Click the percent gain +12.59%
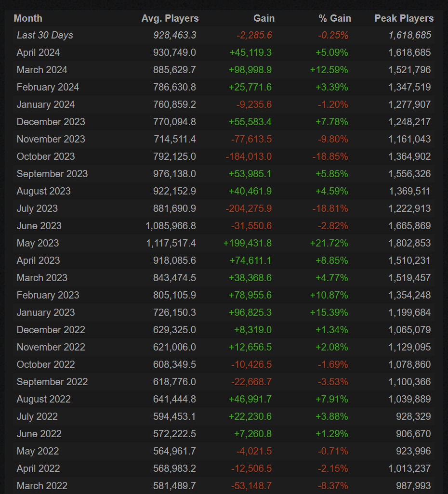The height and width of the screenshot is (494, 448). pyautogui.click(x=329, y=70)
